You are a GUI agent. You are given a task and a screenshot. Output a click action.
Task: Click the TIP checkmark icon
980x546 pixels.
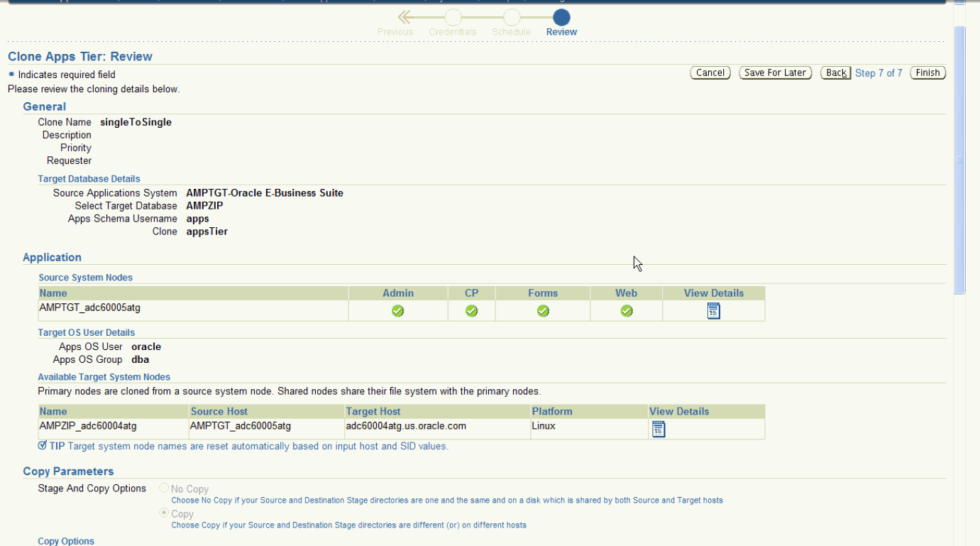pos(43,445)
